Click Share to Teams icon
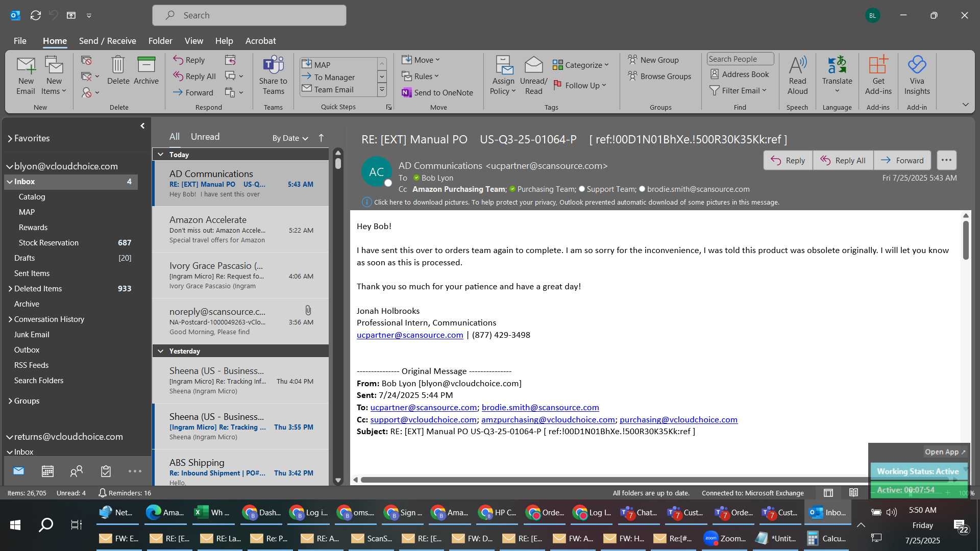Image resolution: width=980 pixels, height=551 pixels. tap(273, 76)
